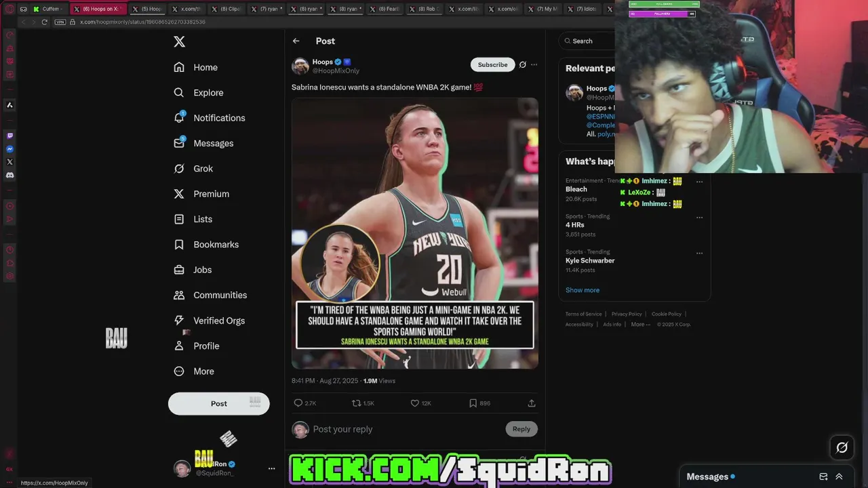Open Discord in Opera sidebar

[x=9, y=176]
